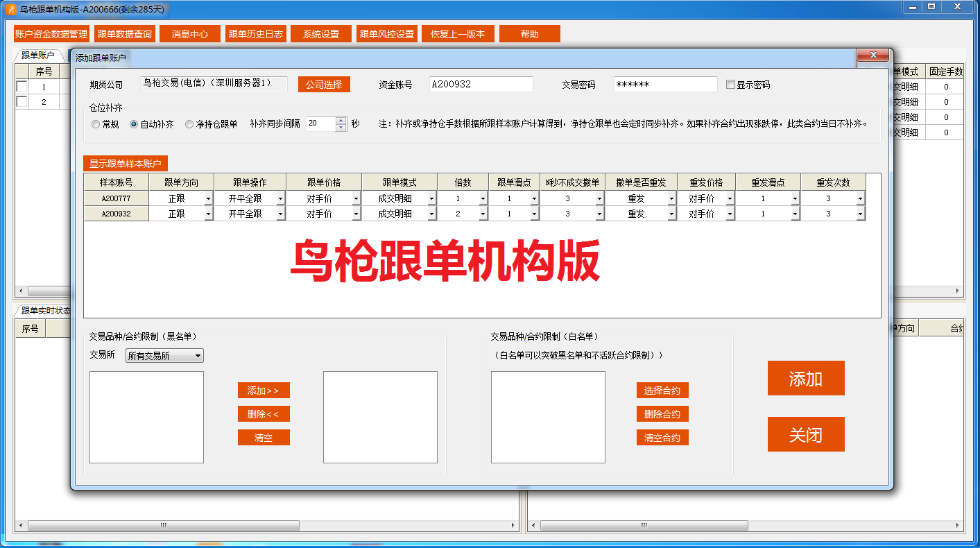Click the blacklist available-contracts list box
The height and width of the screenshot is (548, 980).
(x=146, y=417)
